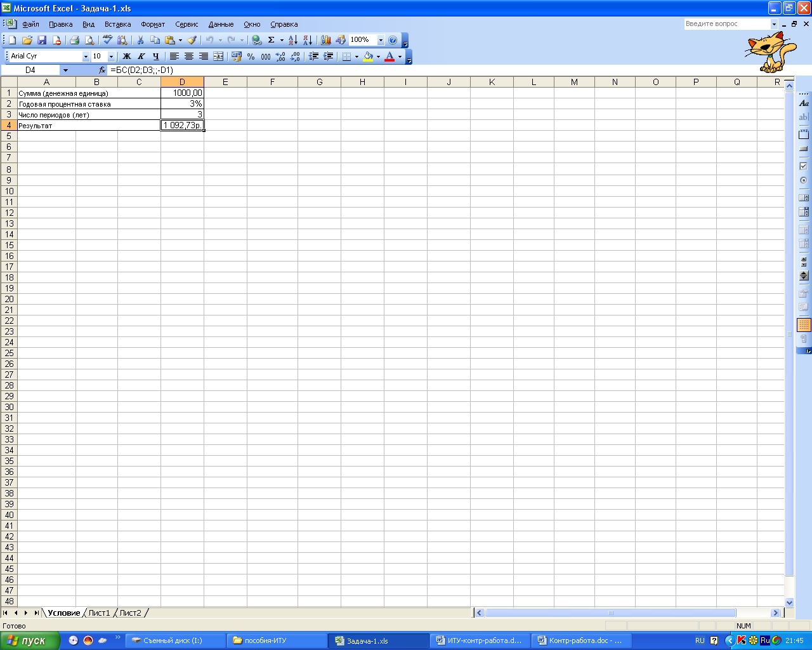The image size is (812, 650).
Task: Insert a check box form control
Action: pyautogui.click(x=804, y=166)
